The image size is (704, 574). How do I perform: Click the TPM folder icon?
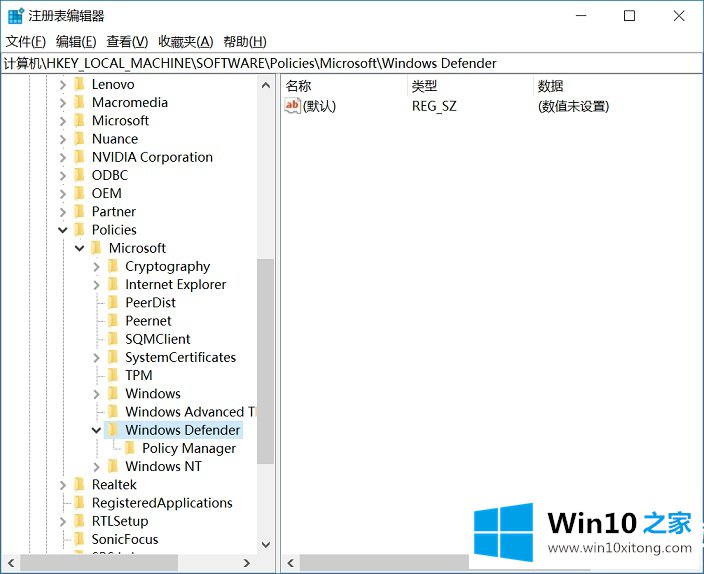[x=113, y=375]
